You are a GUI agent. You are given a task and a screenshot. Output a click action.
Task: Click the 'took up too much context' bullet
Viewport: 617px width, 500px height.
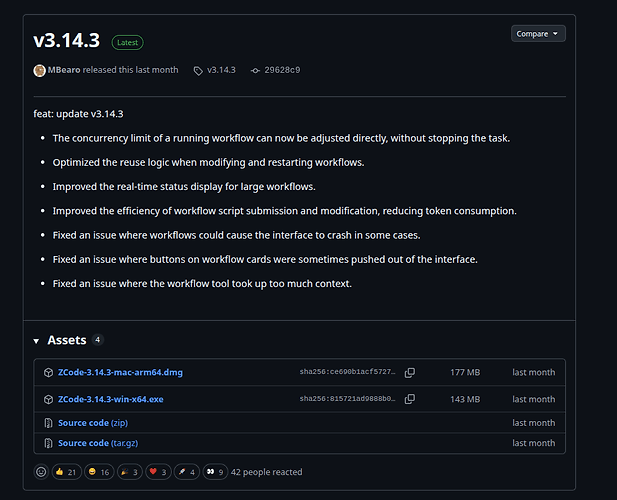(x=202, y=284)
